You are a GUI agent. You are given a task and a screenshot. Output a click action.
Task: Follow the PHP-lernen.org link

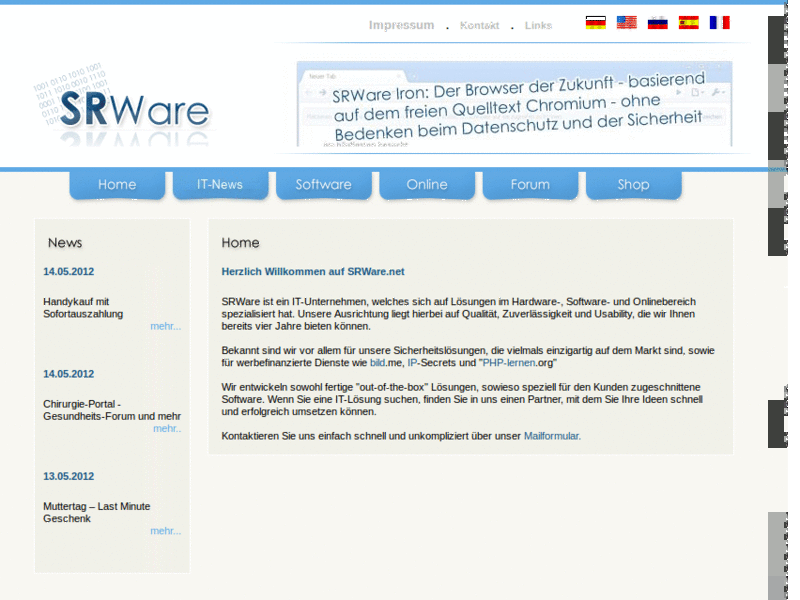coord(509,363)
